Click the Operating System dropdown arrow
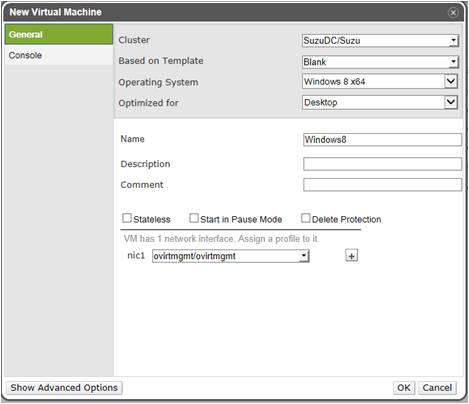The image size is (469, 404). (451, 81)
